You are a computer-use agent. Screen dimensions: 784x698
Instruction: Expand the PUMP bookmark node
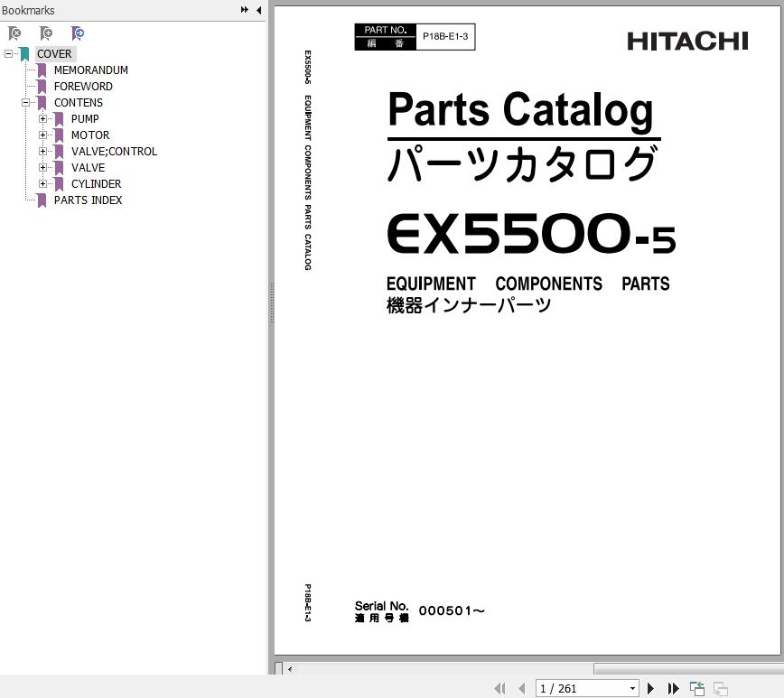click(x=42, y=118)
